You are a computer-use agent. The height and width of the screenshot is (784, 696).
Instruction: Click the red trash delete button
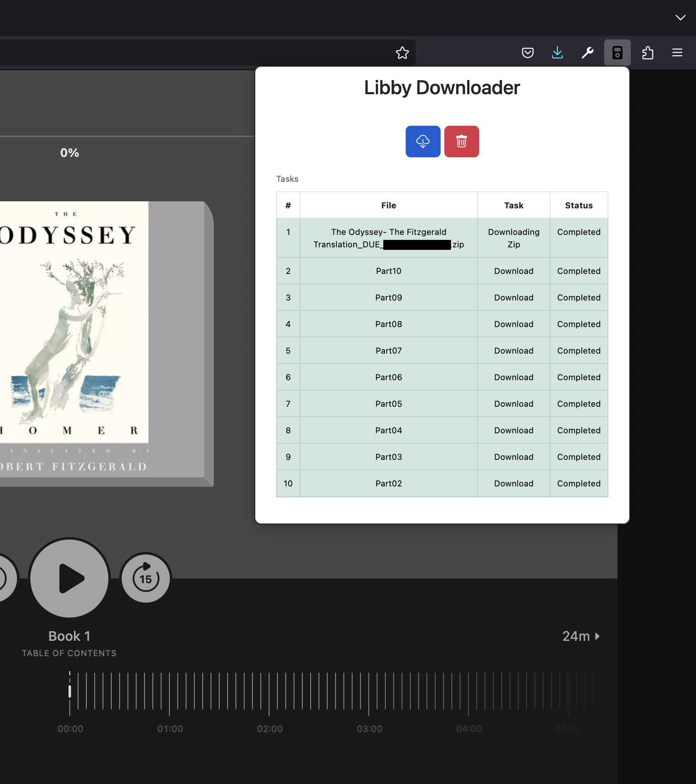tap(461, 142)
